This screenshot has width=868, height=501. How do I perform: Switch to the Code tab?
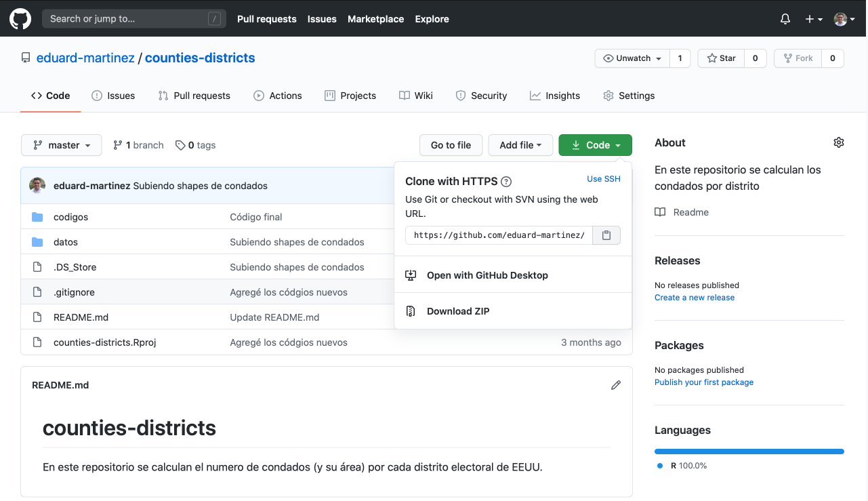coord(51,96)
